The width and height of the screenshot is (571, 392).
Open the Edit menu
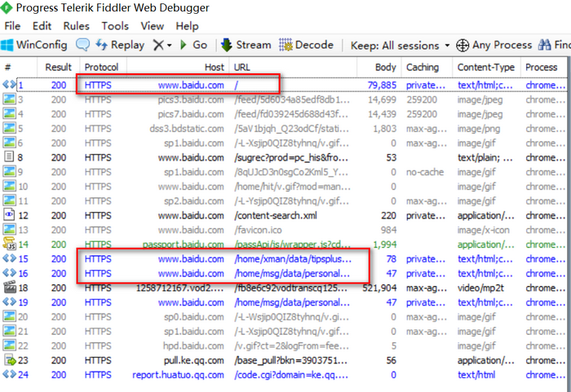click(x=42, y=26)
